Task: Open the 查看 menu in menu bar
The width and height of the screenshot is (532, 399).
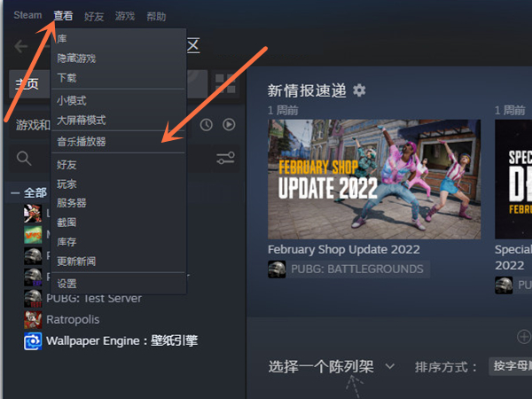Action: pos(63,16)
